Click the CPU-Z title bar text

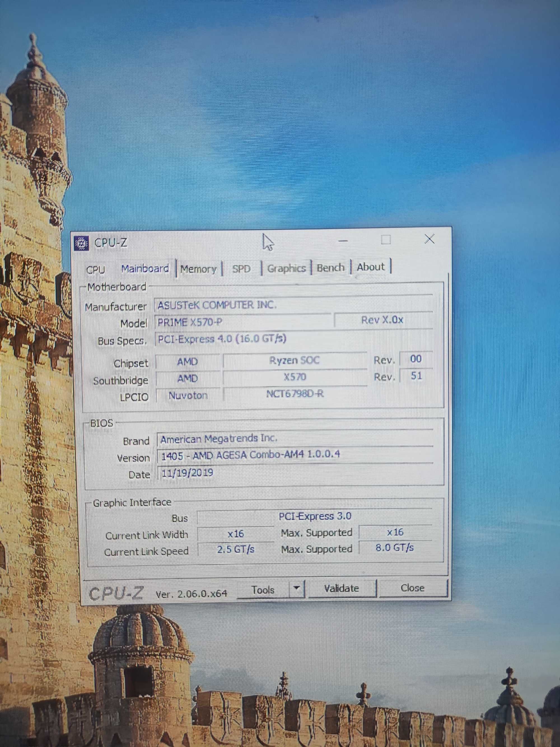(x=111, y=243)
